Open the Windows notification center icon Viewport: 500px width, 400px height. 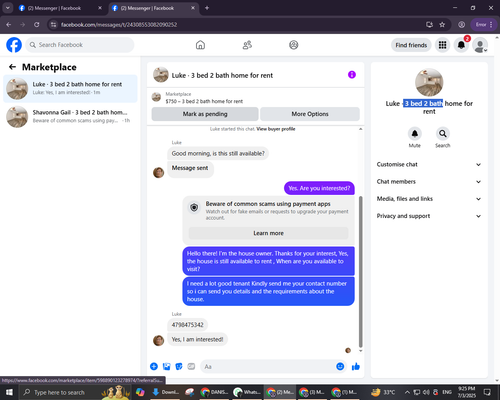click(x=487, y=392)
